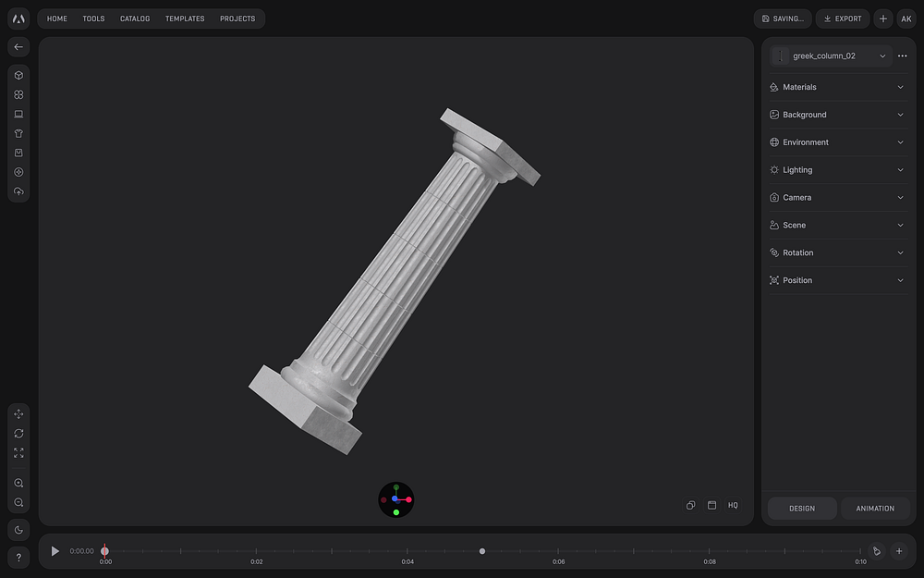924x578 pixels.
Task: Open the greek_column_02 object dropdown
Action: [831, 56]
